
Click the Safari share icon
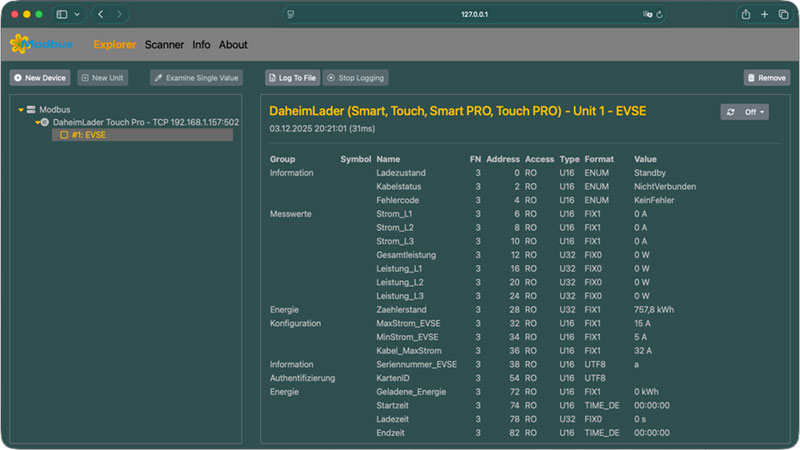pyautogui.click(x=745, y=14)
